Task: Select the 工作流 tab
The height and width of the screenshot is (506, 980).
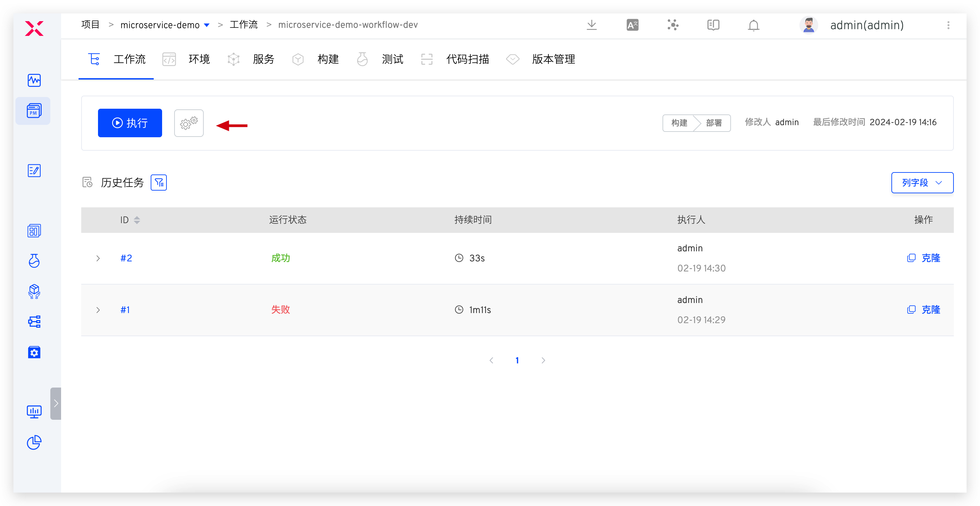Action: (116, 59)
